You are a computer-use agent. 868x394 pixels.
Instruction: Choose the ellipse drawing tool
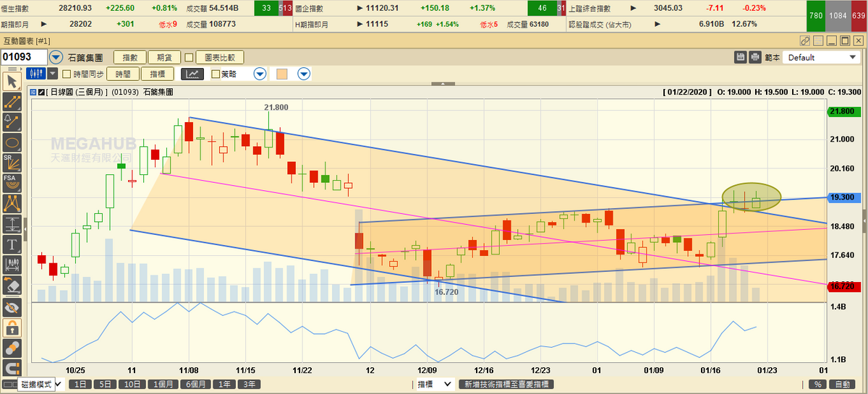(x=12, y=141)
